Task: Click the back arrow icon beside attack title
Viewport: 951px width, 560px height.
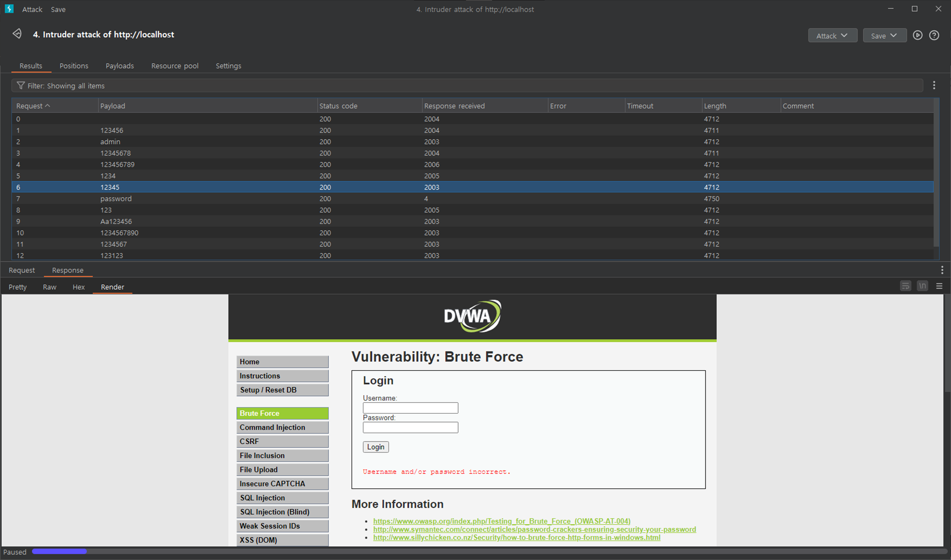Action: point(17,34)
